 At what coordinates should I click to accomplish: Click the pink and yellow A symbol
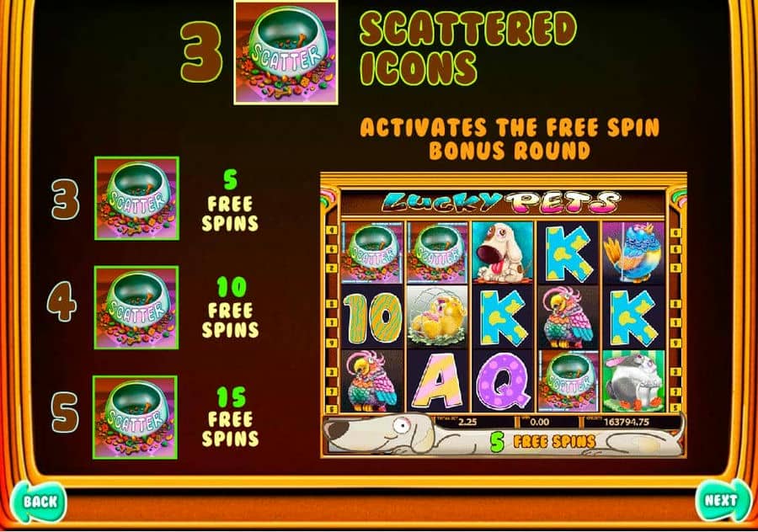coord(437,381)
